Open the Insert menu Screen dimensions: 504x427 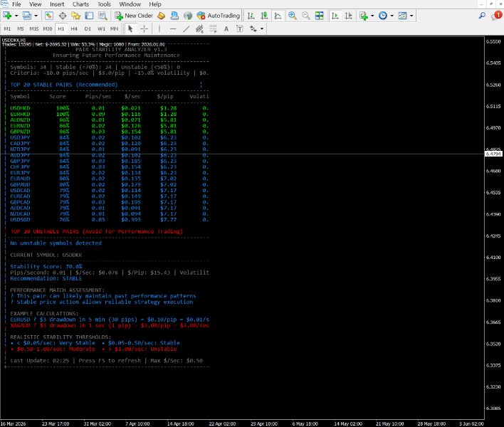click(x=57, y=4)
